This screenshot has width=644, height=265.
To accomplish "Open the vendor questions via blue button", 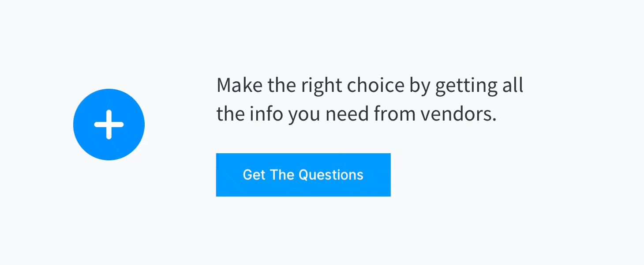I will pyautogui.click(x=303, y=175).
